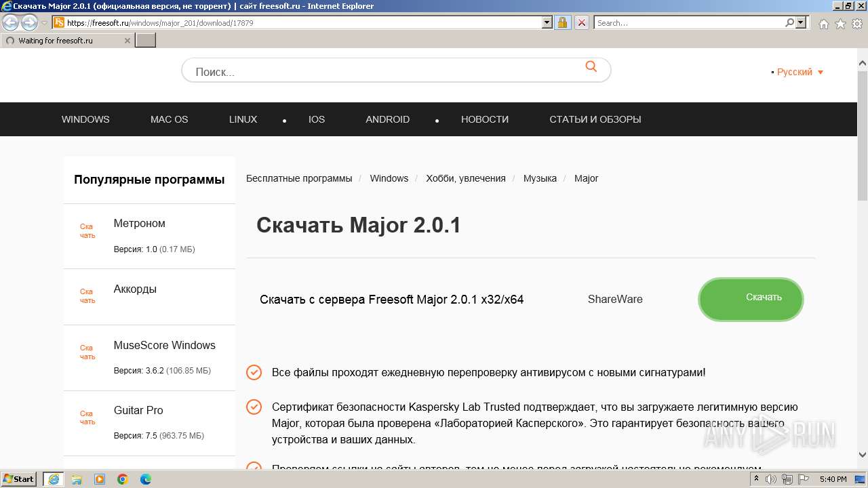
Task: Click check icon beside Kaspersky certificate text
Action: point(254,407)
